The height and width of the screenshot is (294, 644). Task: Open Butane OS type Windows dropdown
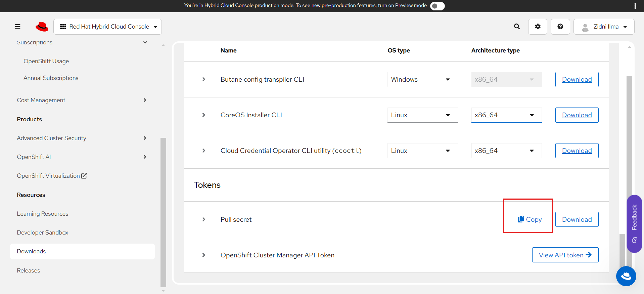click(x=422, y=80)
